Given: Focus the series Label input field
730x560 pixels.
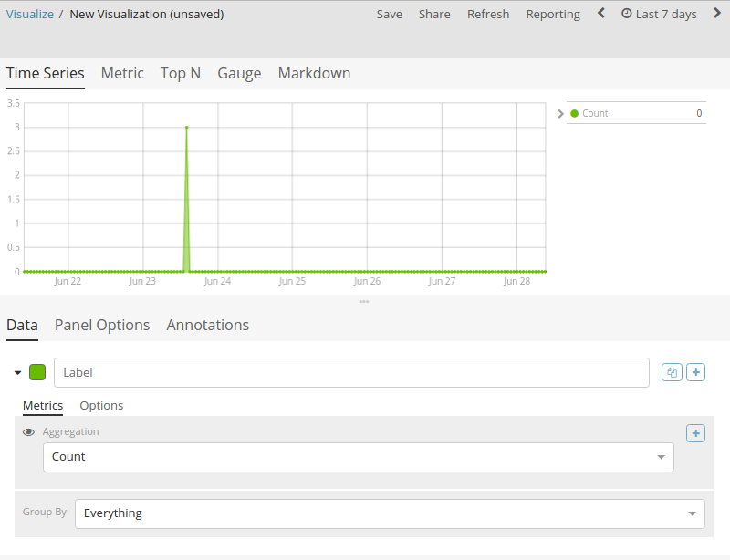Looking at the screenshot, I should pyautogui.click(x=351, y=372).
